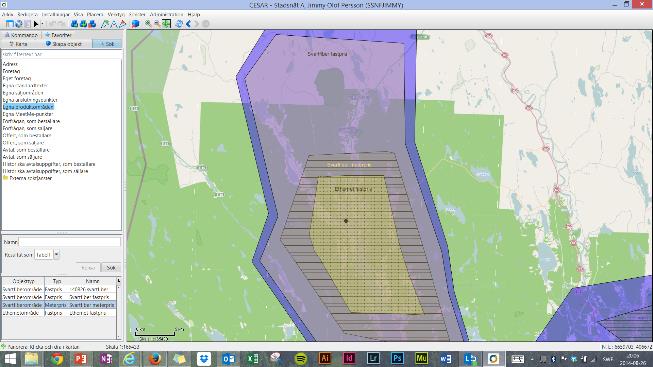Click the blue 3D cube object icon
This screenshot has width=653, height=367.
click(x=135, y=24)
